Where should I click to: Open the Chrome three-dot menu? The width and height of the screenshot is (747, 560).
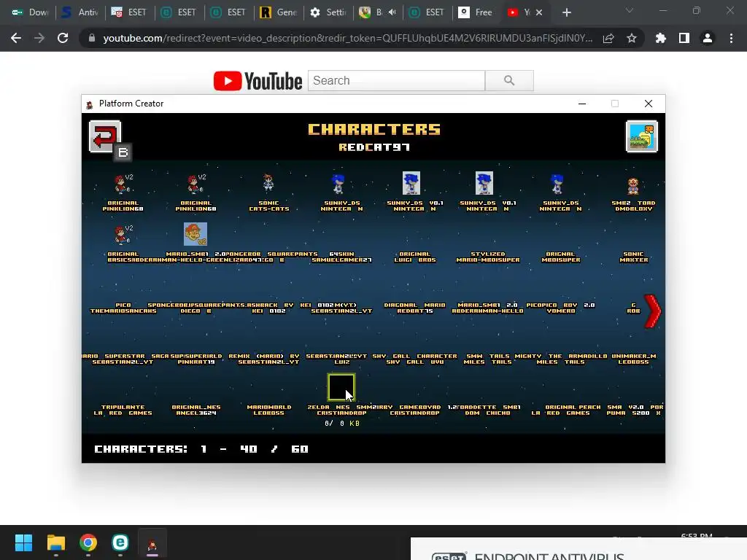(731, 38)
